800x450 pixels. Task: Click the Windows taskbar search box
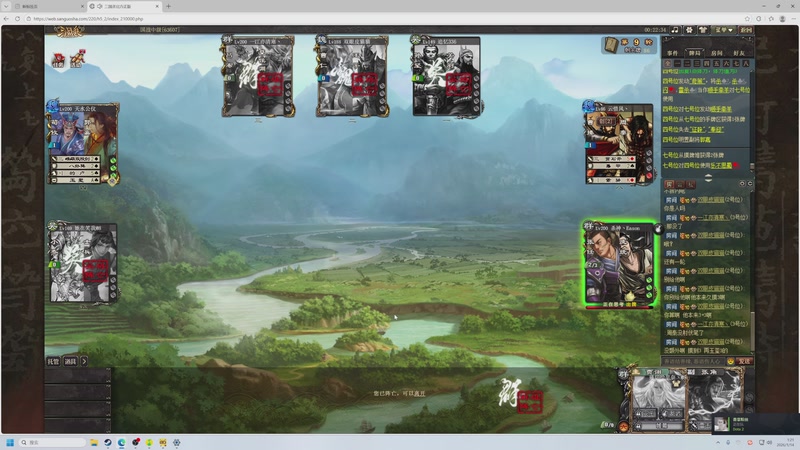[52, 442]
